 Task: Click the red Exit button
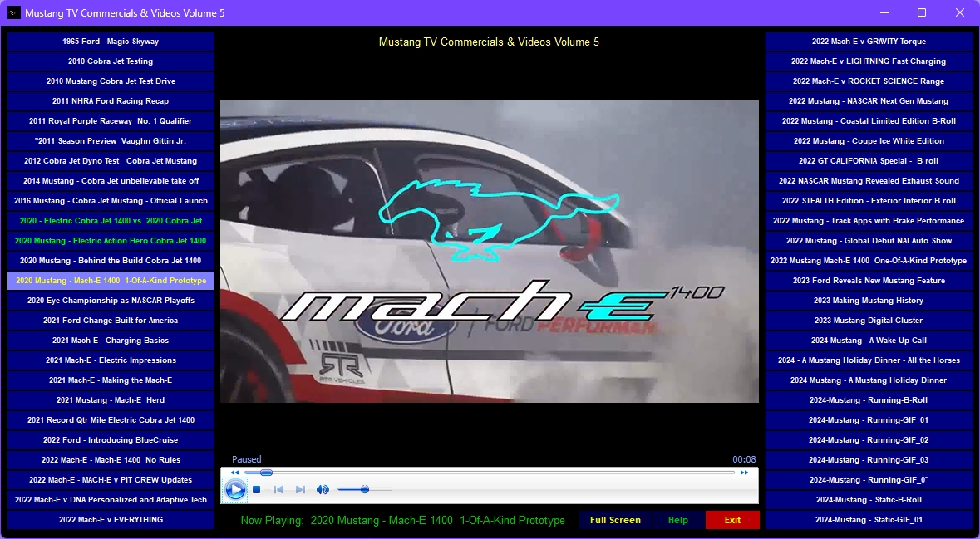click(x=732, y=520)
